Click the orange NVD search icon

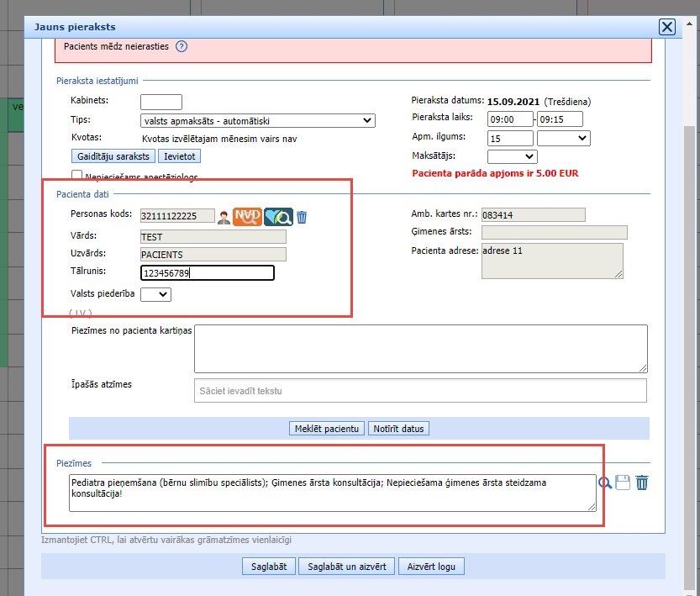coord(247,217)
